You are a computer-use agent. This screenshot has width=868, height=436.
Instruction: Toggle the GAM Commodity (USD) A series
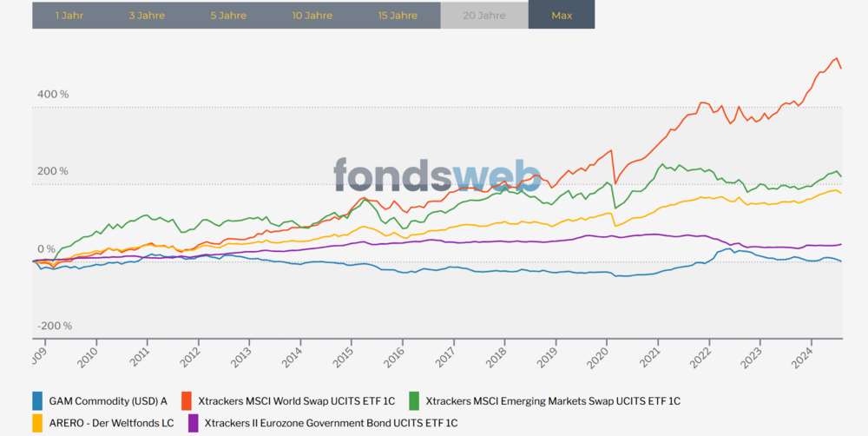pyautogui.click(x=108, y=401)
